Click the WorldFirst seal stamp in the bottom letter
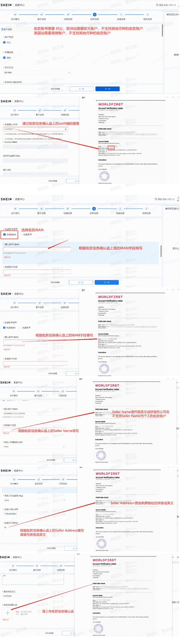Viewport: 180px width, 644px height. 98,628
